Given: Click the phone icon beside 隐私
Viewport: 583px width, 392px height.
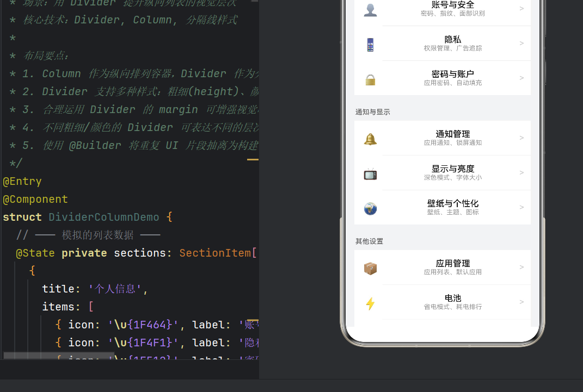Looking at the screenshot, I should (370, 45).
